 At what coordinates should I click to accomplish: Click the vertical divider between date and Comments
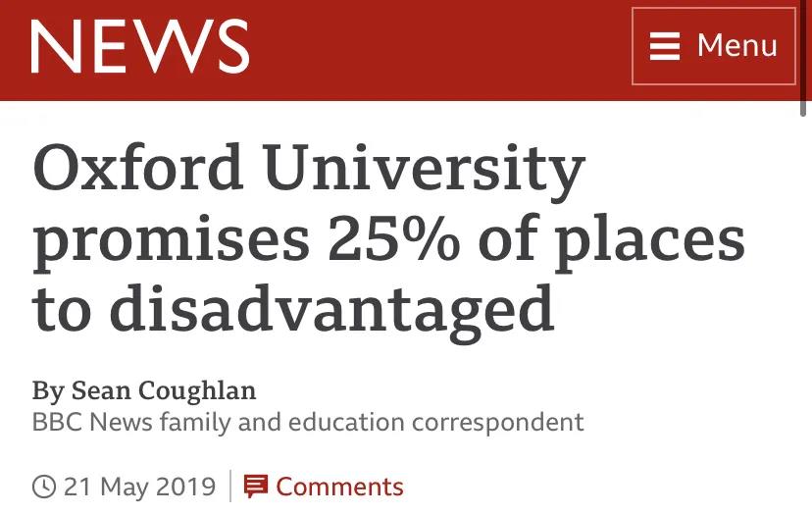point(230,487)
